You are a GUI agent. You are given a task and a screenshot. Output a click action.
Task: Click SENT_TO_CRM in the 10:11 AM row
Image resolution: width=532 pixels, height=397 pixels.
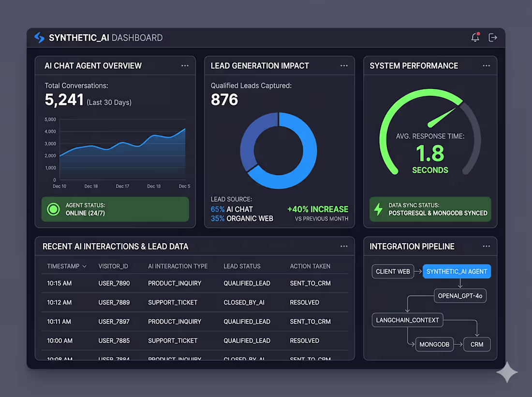[x=310, y=322]
